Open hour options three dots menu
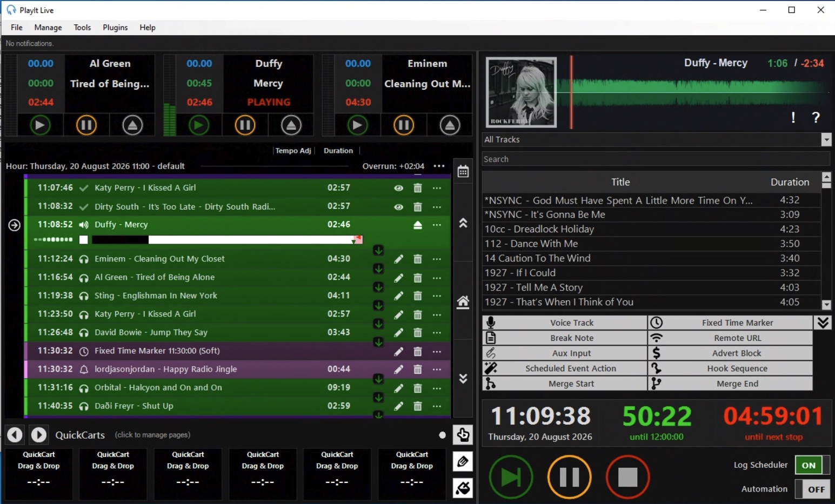 point(439,166)
